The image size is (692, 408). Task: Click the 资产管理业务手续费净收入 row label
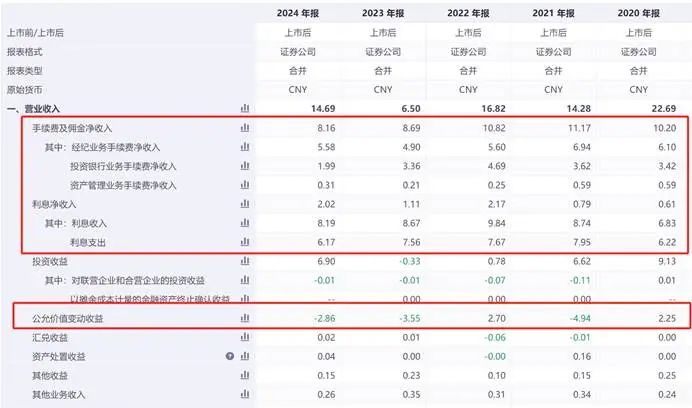(x=123, y=185)
